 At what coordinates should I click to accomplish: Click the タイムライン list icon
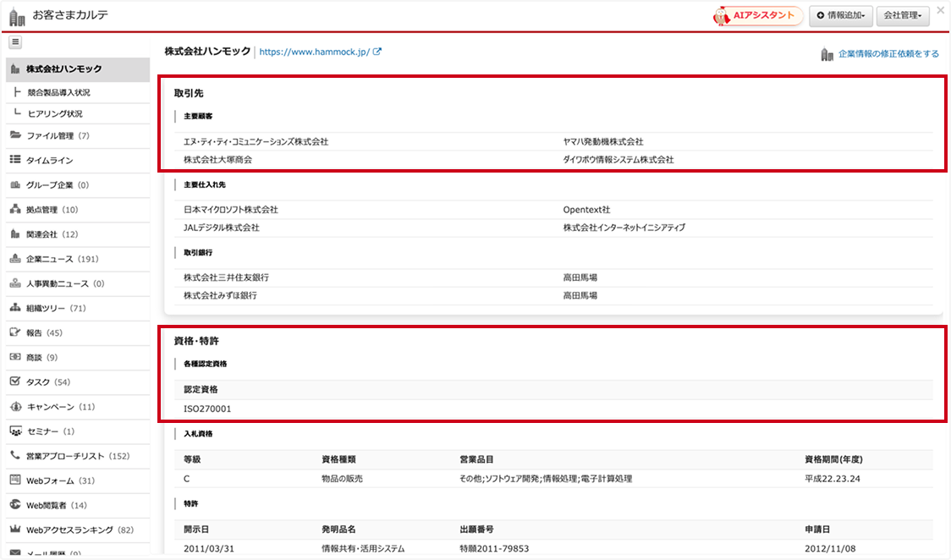coord(15,160)
